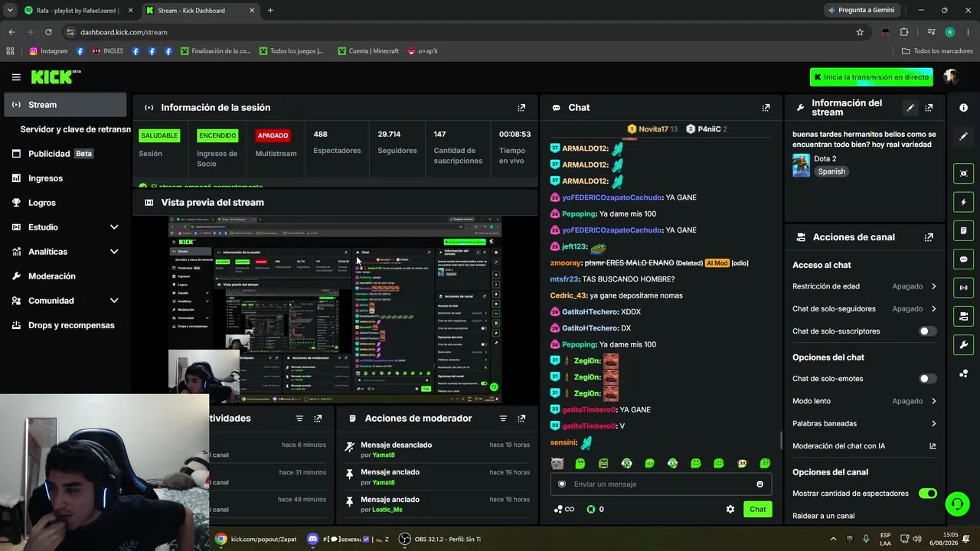Toggle the notes widget in the right rail
Screen dimensions: 980x551
click(963, 230)
